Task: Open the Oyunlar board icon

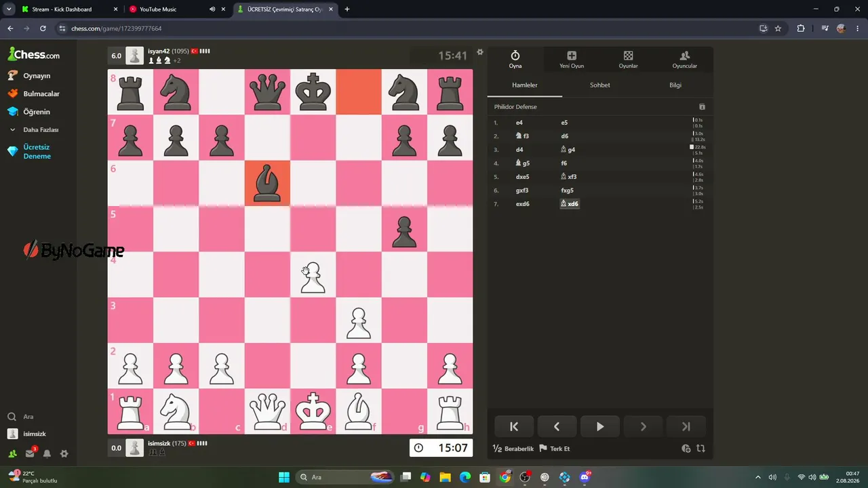Action: pos(628,56)
